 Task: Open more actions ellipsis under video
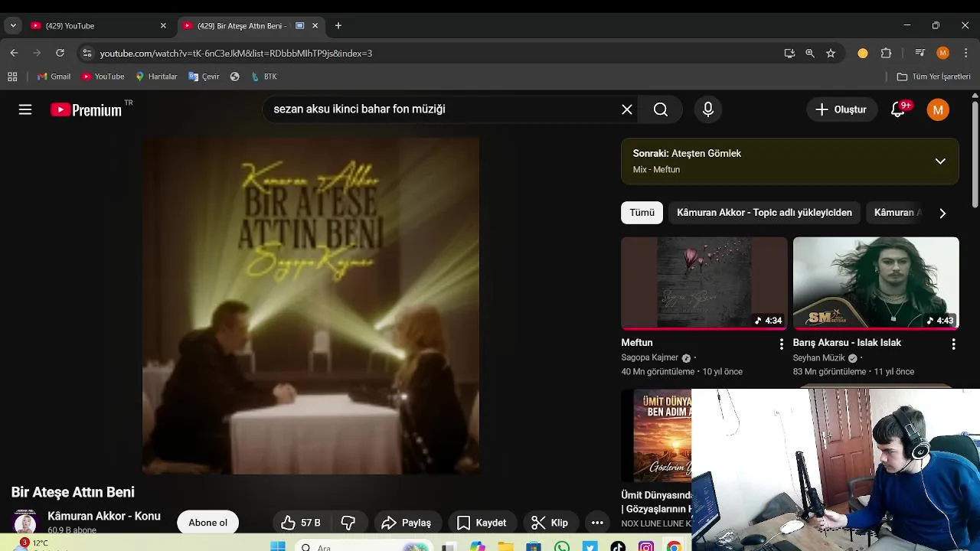(598, 523)
